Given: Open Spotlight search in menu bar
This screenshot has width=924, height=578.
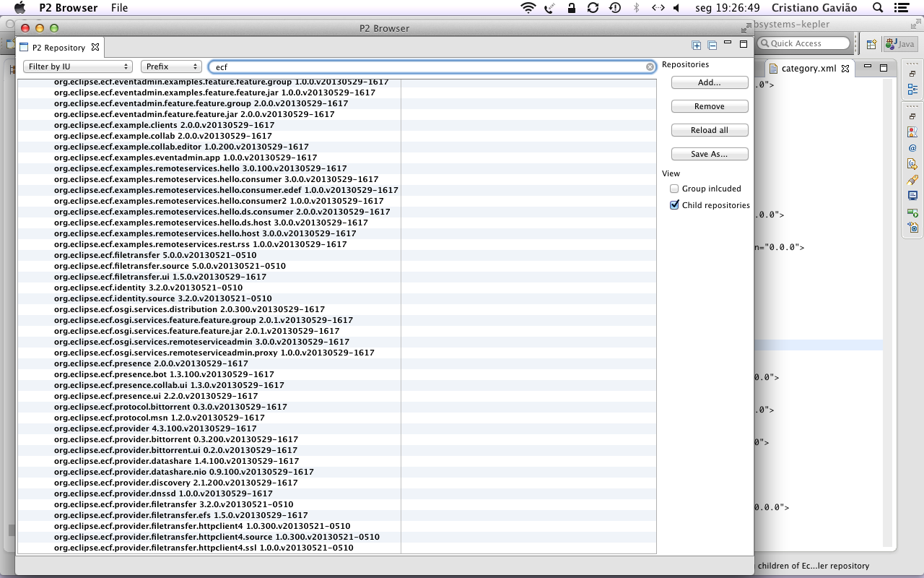Looking at the screenshot, I should pyautogui.click(x=878, y=8).
